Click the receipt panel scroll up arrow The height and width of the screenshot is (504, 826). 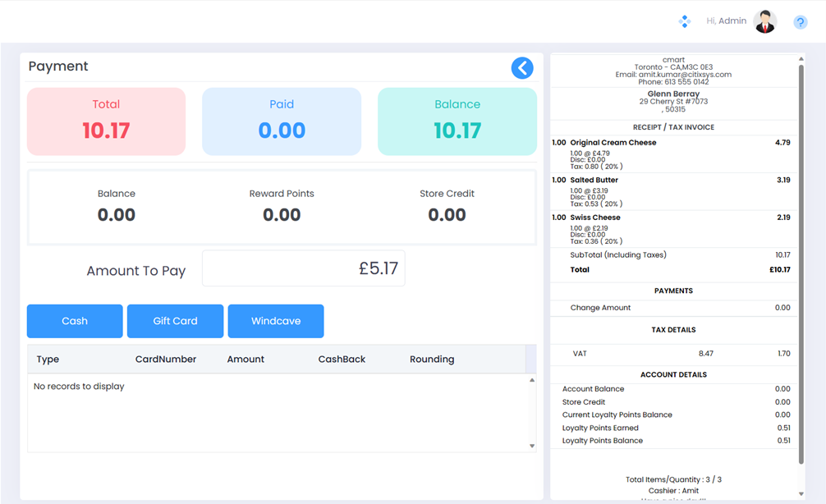coord(801,59)
